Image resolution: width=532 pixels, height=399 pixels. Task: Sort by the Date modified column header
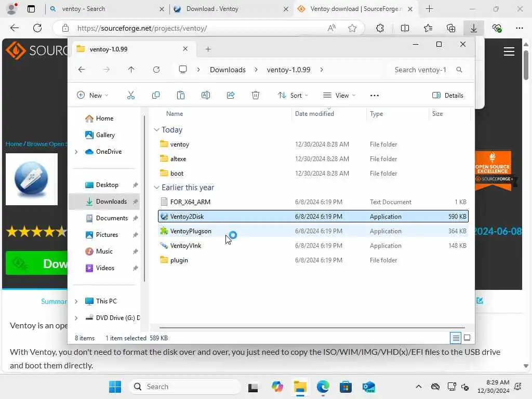314,114
